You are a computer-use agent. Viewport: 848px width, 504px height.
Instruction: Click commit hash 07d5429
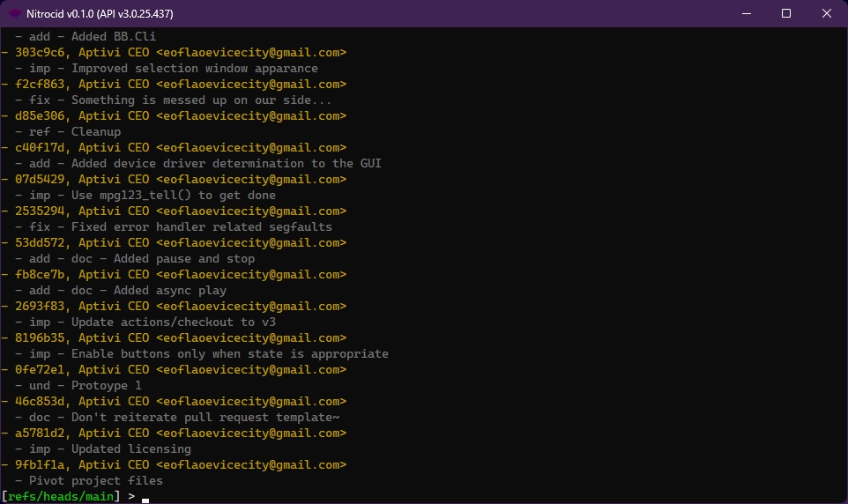(x=39, y=180)
